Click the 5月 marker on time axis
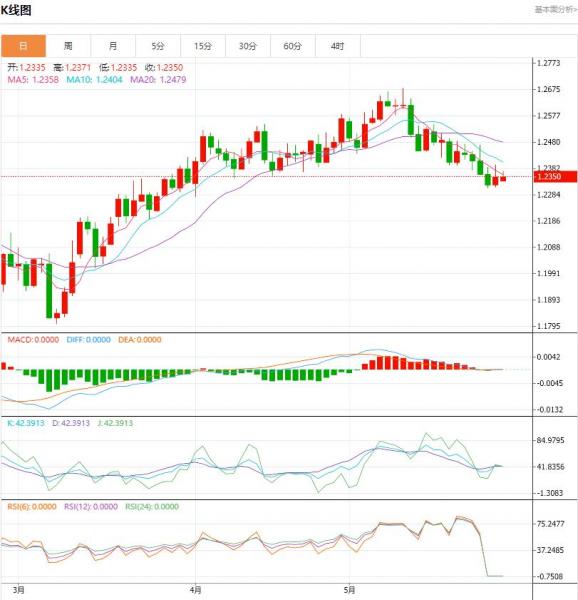Image resolution: width=578 pixels, height=600 pixels. 349,590
